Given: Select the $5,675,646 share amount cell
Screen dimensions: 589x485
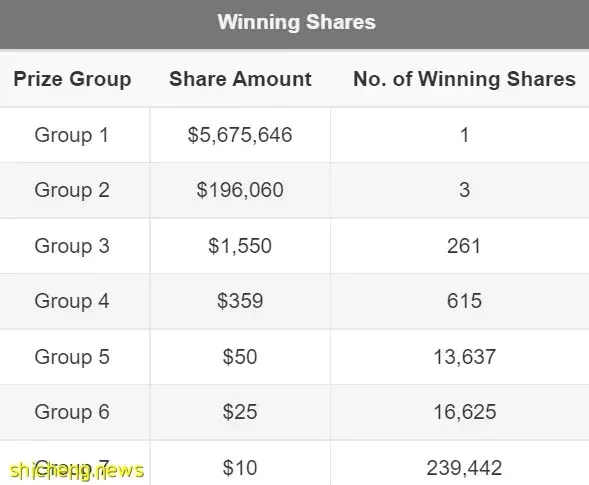Looking at the screenshot, I should [240, 135].
